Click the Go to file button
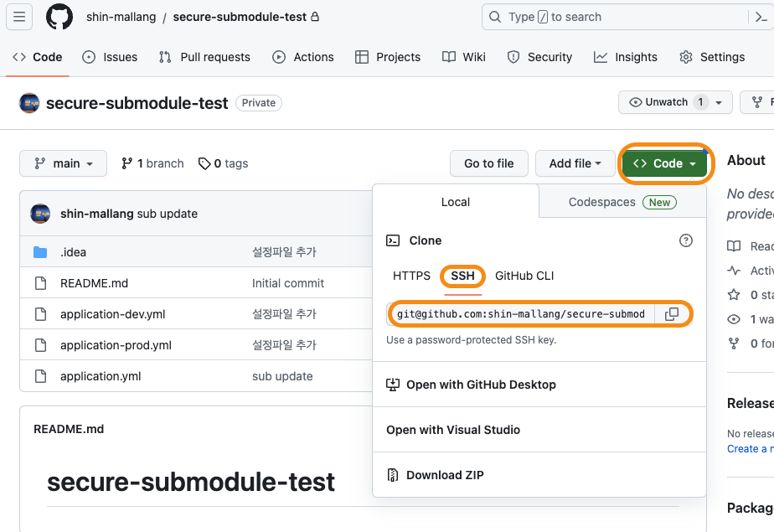This screenshot has width=774, height=532. 488,163
